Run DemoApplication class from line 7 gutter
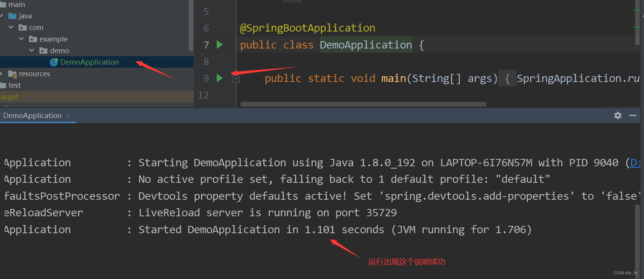This screenshot has width=644, height=279. [x=220, y=45]
